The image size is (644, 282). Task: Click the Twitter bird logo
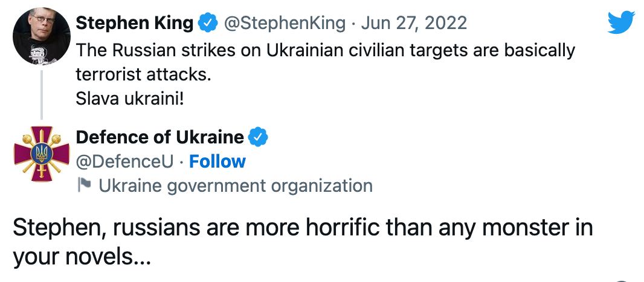pos(621,23)
